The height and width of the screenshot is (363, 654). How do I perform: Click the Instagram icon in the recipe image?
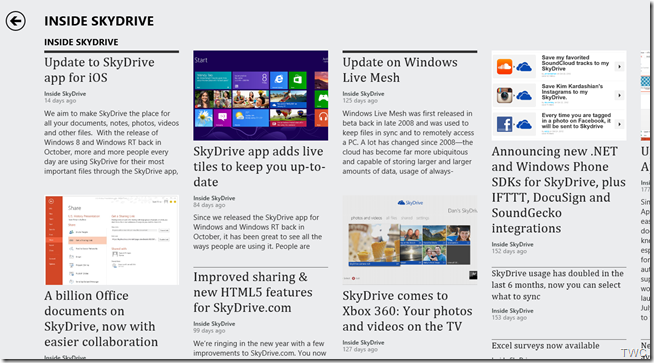[504, 96]
